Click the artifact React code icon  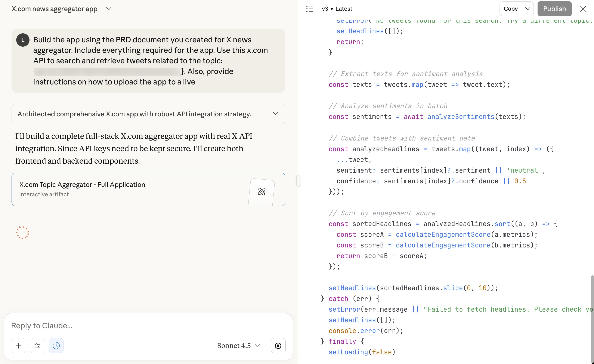262,192
